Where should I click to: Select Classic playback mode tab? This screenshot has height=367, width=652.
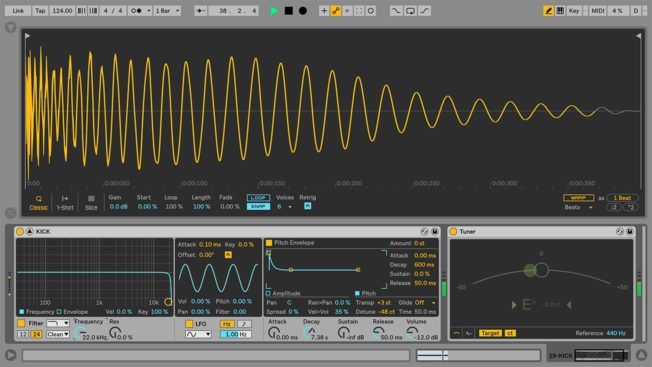coord(38,203)
